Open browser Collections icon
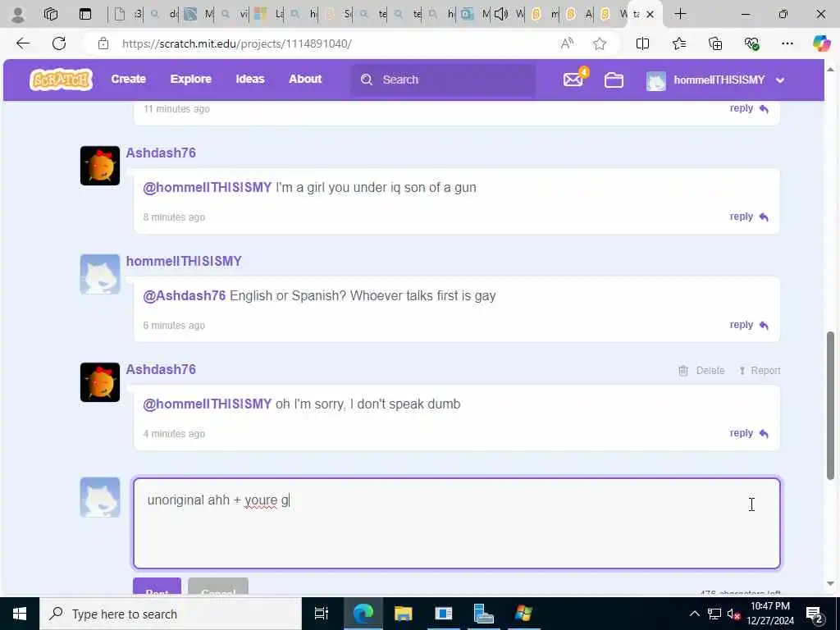Screen dimensions: 840x630 715,43
